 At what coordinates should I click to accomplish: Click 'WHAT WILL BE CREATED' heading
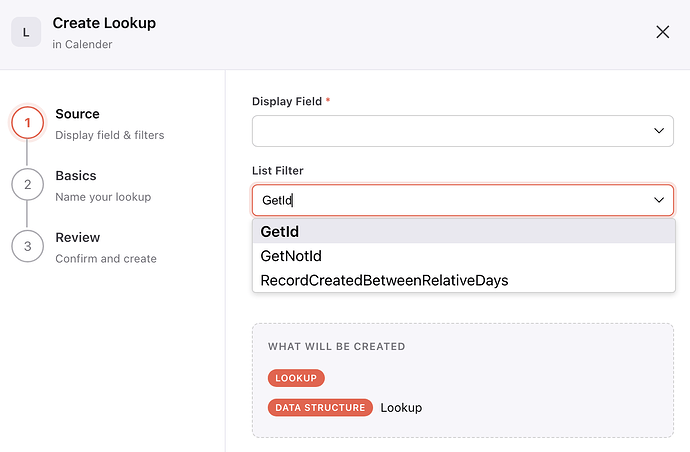[336, 346]
